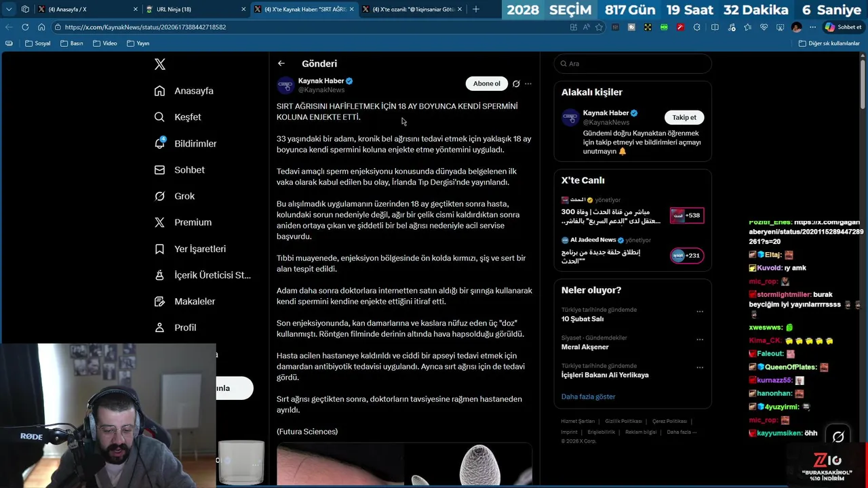Focus the Ara search field
Screen dimensions: 868x488
pyautogui.click(x=633, y=64)
